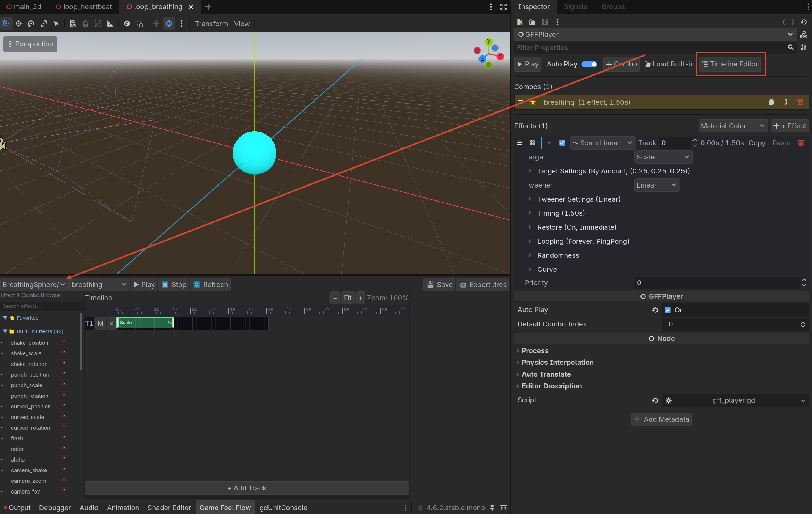Open the Groups tab
The image size is (812, 514).
click(x=613, y=7)
